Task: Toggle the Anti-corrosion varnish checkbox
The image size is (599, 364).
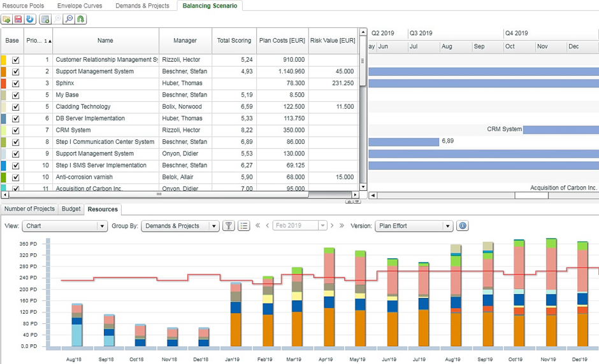Action: (16, 178)
